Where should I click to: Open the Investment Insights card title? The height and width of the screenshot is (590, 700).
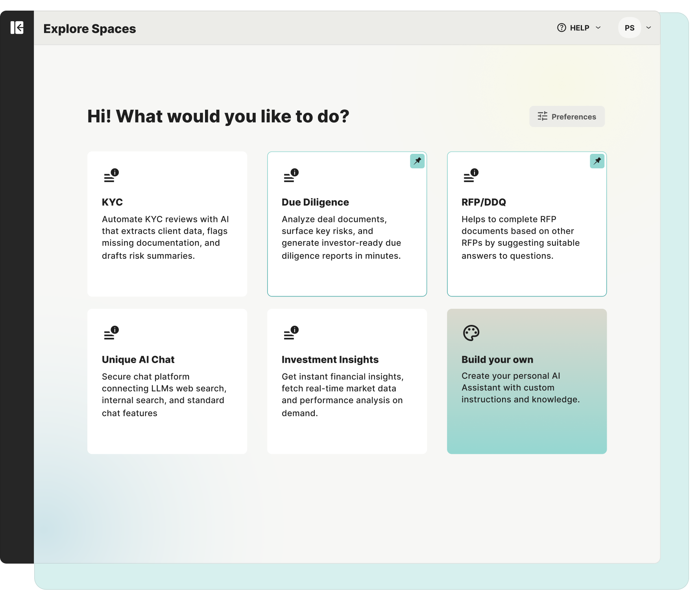330,360
